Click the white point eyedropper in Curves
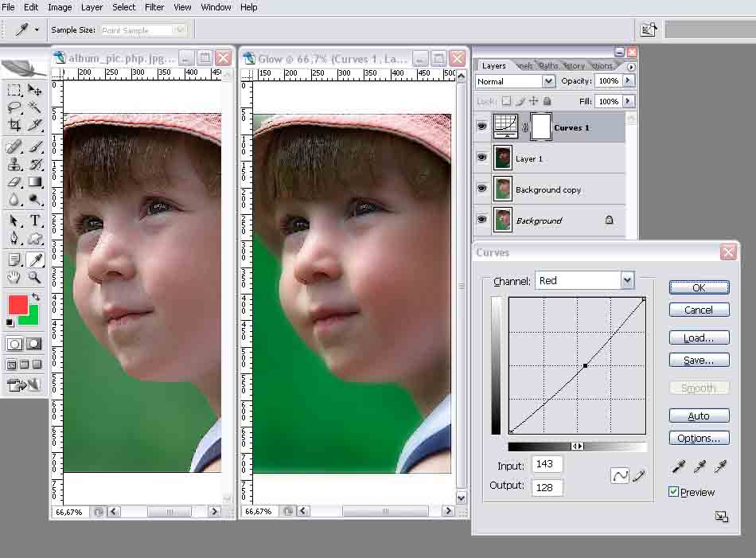The image size is (756, 558). pos(721,466)
